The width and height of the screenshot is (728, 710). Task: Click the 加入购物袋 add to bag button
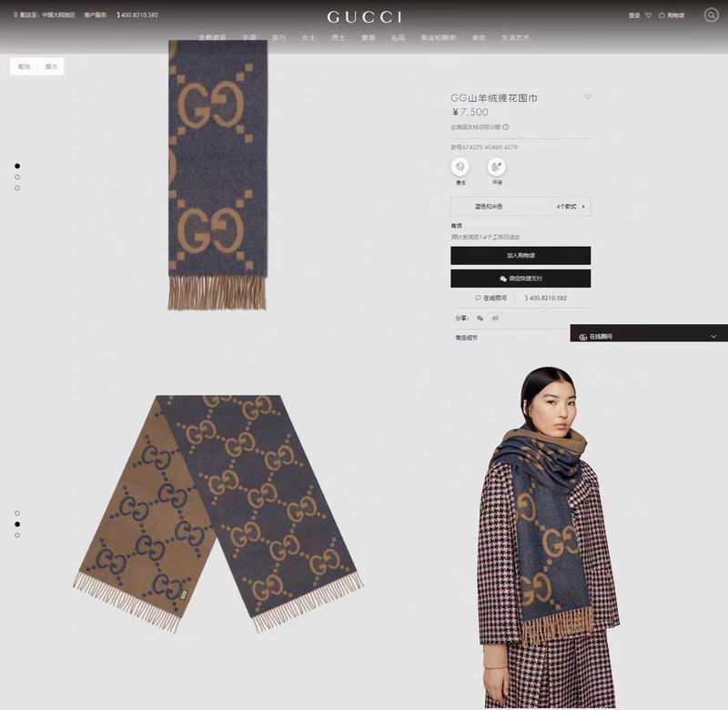(x=521, y=256)
